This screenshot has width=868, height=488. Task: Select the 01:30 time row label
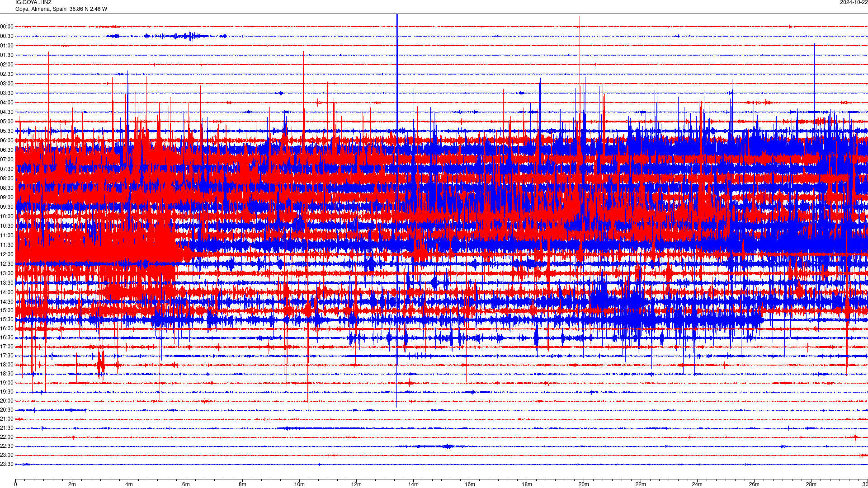(7, 55)
